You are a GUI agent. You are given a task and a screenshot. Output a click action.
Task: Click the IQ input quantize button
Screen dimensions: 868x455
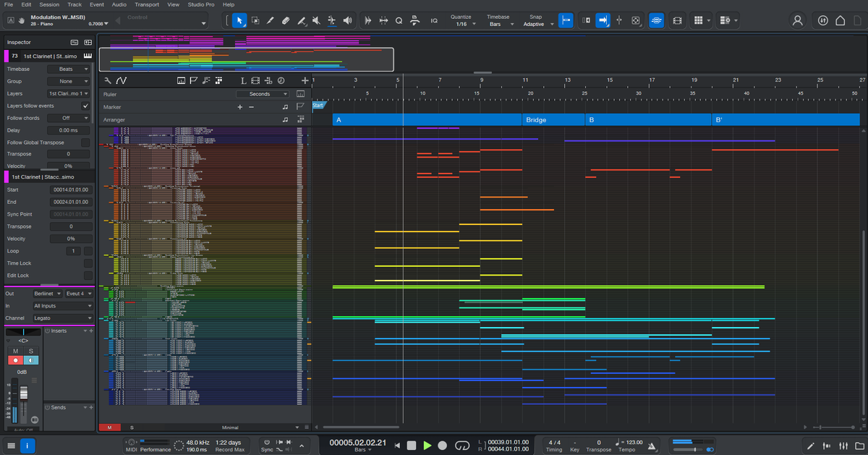(434, 20)
